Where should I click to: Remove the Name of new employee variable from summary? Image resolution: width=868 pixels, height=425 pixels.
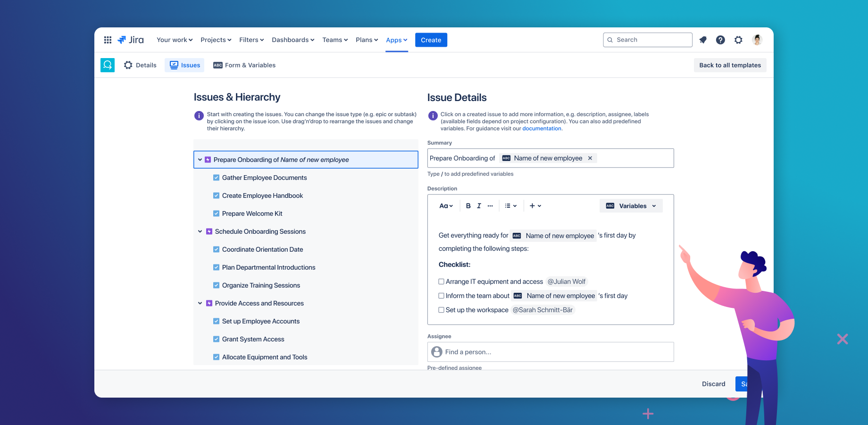(x=590, y=158)
